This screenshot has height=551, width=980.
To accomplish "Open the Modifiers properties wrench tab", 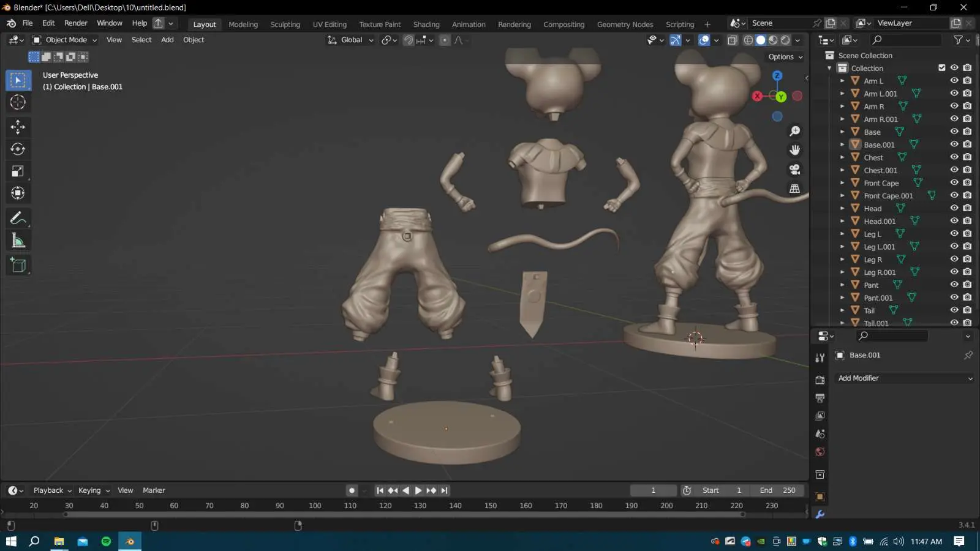I will click(820, 514).
